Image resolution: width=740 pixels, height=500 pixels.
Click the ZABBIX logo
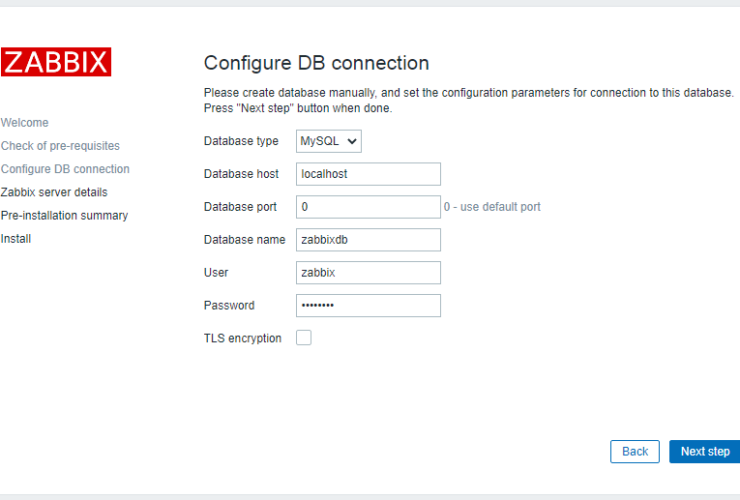pos(56,62)
